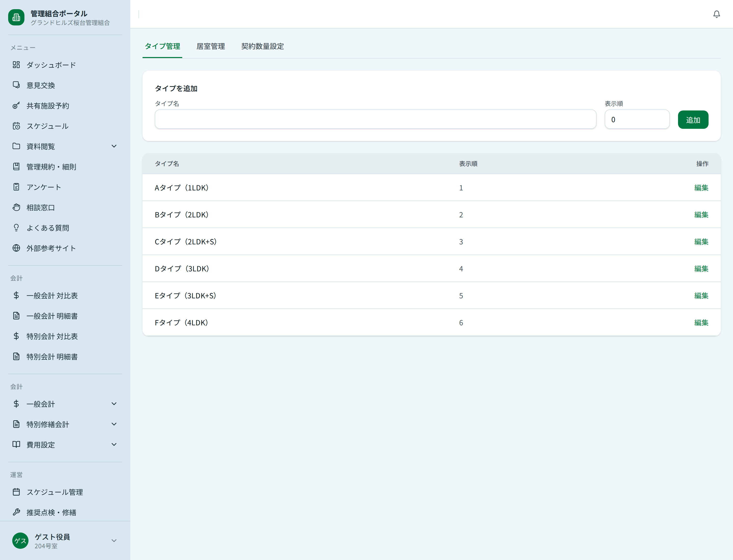Click the green portal logo icon
Screen dimensions: 733x560
pos(16,17)
